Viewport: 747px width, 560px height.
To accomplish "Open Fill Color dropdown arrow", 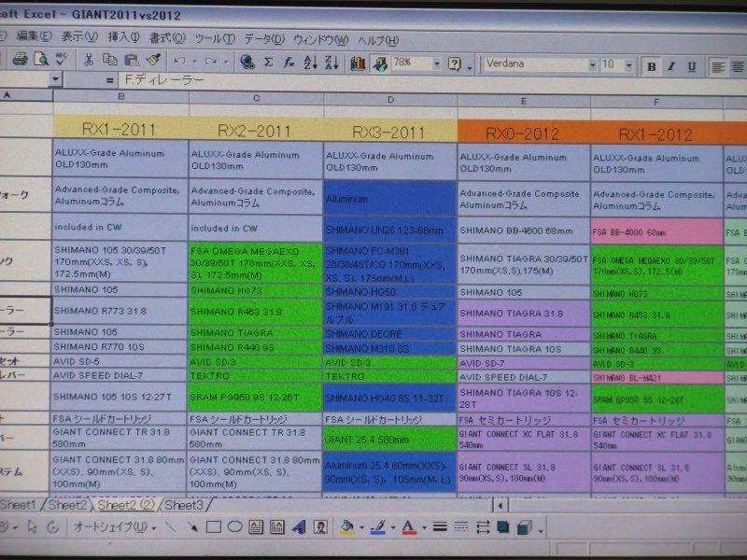I will pos(361,527).
